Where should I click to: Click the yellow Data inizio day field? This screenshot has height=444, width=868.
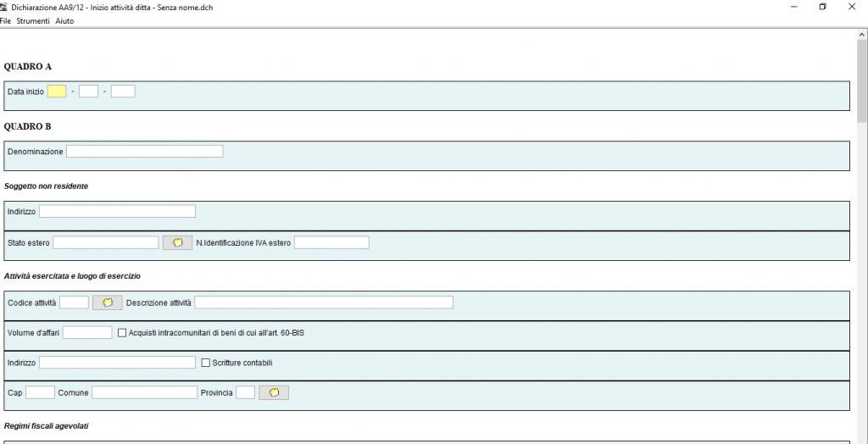[57, 92]
